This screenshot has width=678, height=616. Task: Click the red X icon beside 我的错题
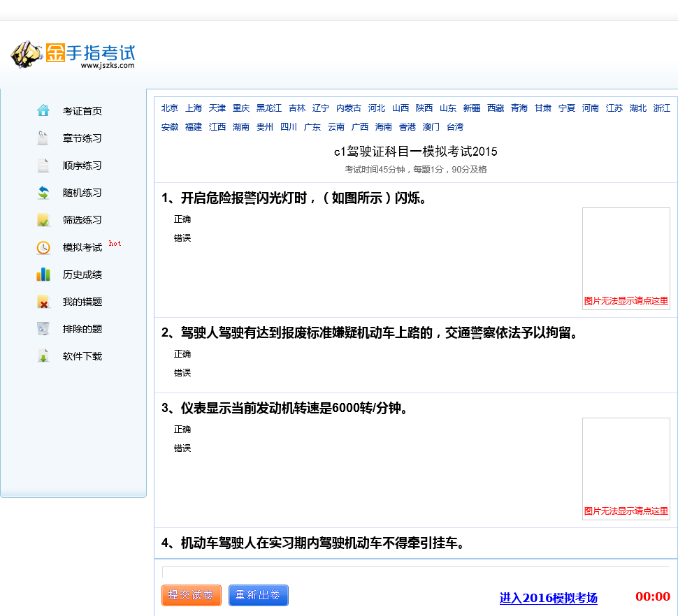(x=43, y=302)
